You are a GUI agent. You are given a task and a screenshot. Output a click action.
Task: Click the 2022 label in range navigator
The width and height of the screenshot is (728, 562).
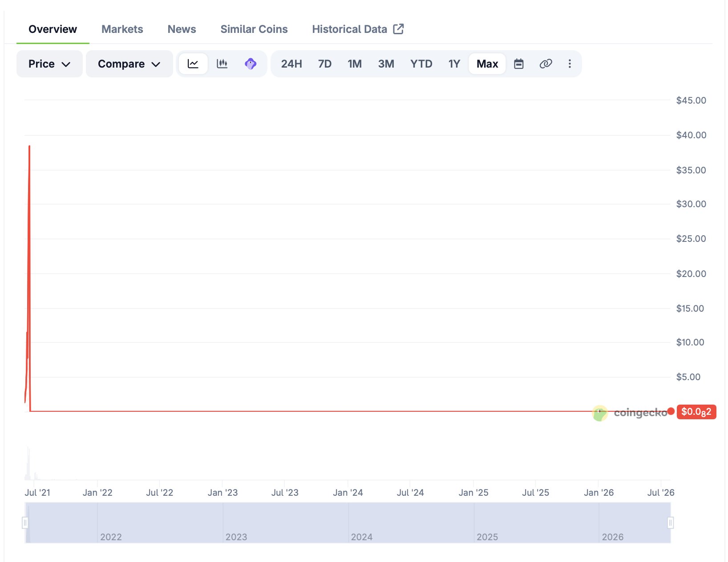click(x=111, y=537)
